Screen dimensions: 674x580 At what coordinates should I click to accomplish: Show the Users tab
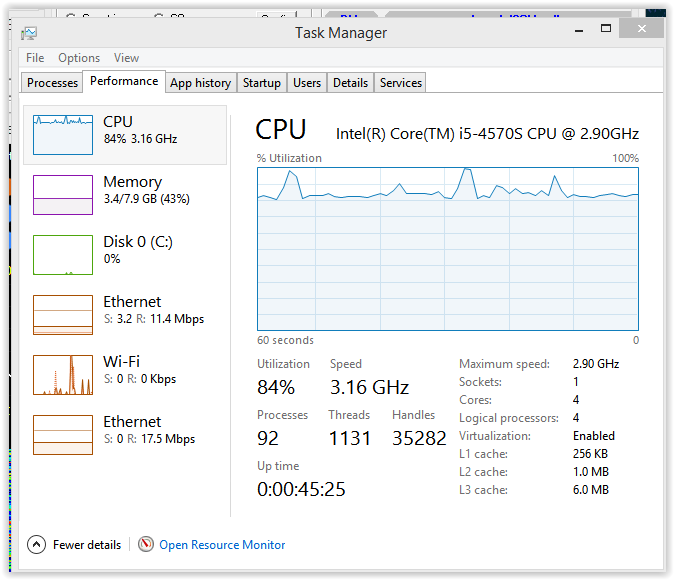coord(307,83)
